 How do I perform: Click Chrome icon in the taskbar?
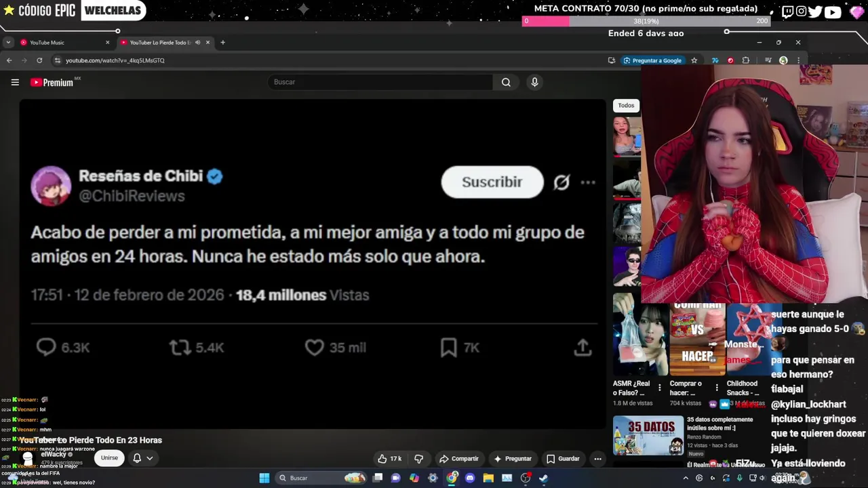(451, 478)
